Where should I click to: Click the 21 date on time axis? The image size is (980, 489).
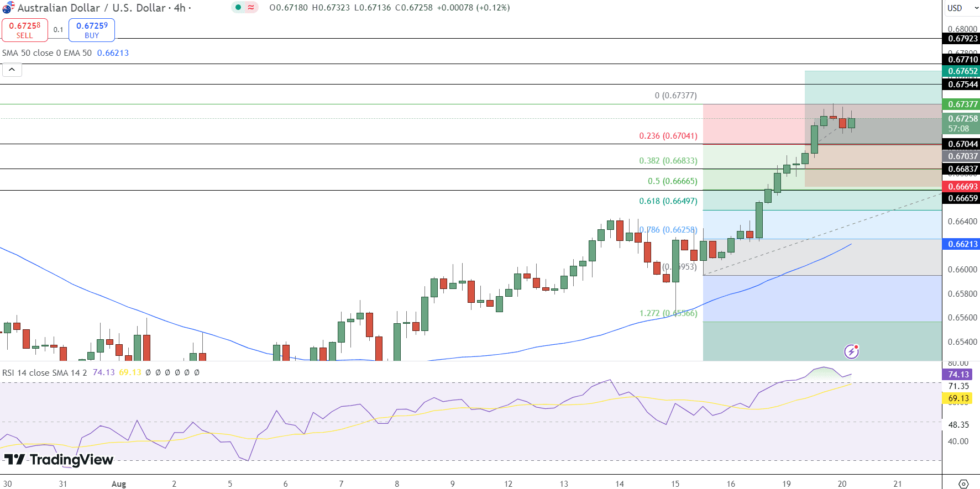[x=898, y=484]
